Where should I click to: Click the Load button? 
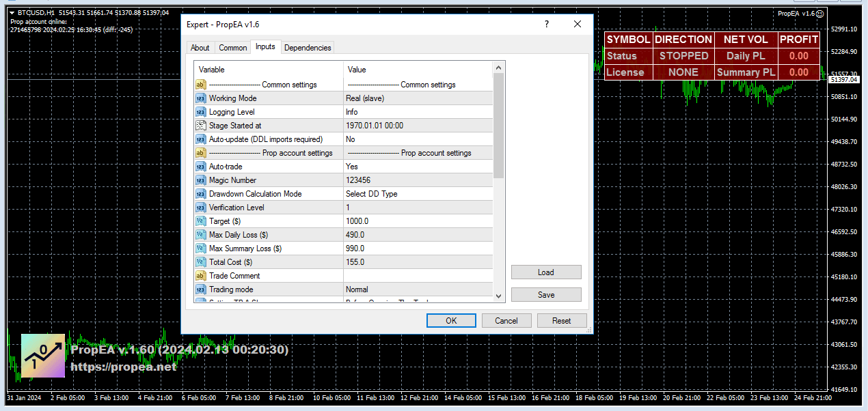[x=546, y=272]
